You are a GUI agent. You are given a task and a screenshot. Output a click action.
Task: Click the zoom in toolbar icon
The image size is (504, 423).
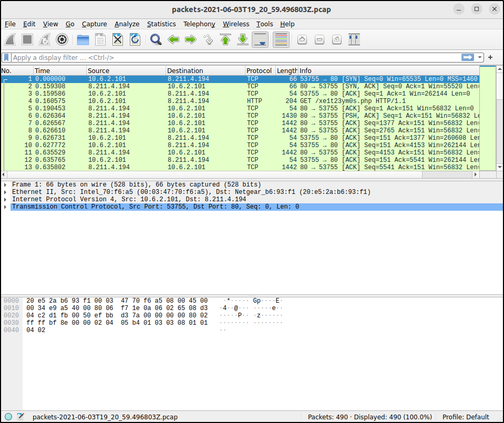click(x=302, y=39)
